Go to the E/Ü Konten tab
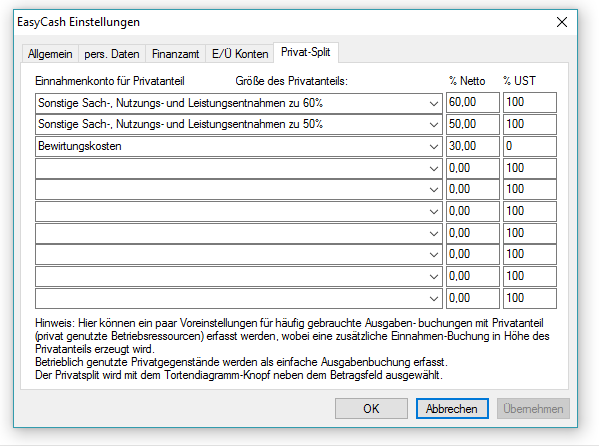Image resolution: width=599 pixels, height=446 pixels. coord(240,54)
